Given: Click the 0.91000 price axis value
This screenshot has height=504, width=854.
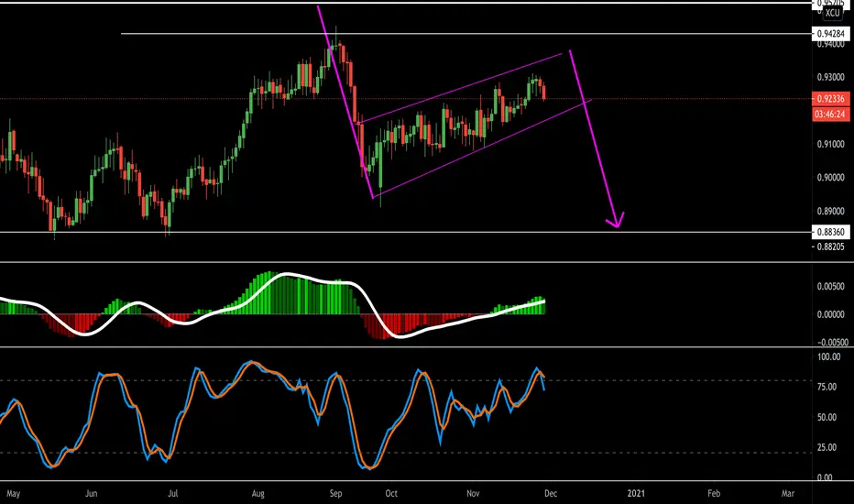Looking at the screenshot, I should 831,145.
